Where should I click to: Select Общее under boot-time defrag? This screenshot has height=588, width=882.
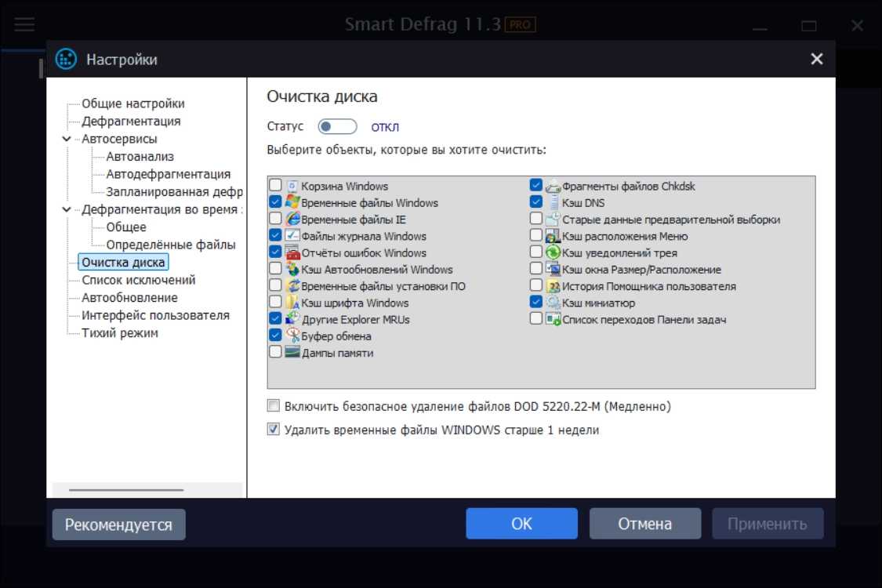[x=126, y=227]
